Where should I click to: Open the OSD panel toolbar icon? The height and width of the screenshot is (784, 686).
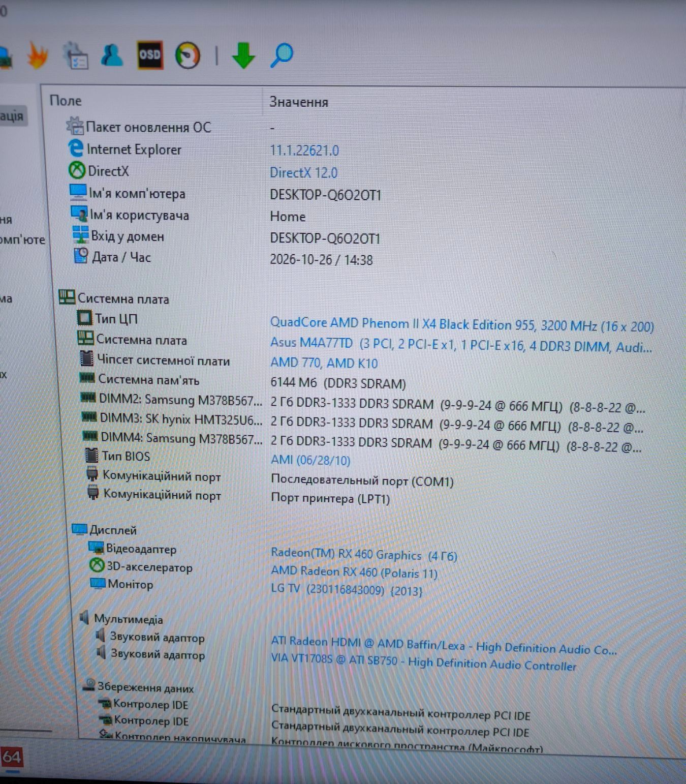pos(150,55)
